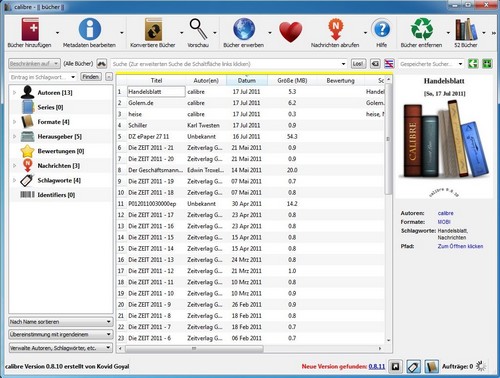The height and width of the screenshot is (378, 500).
Task: Click the Bücher entfernen recycle icon
Action: [422, 29]
